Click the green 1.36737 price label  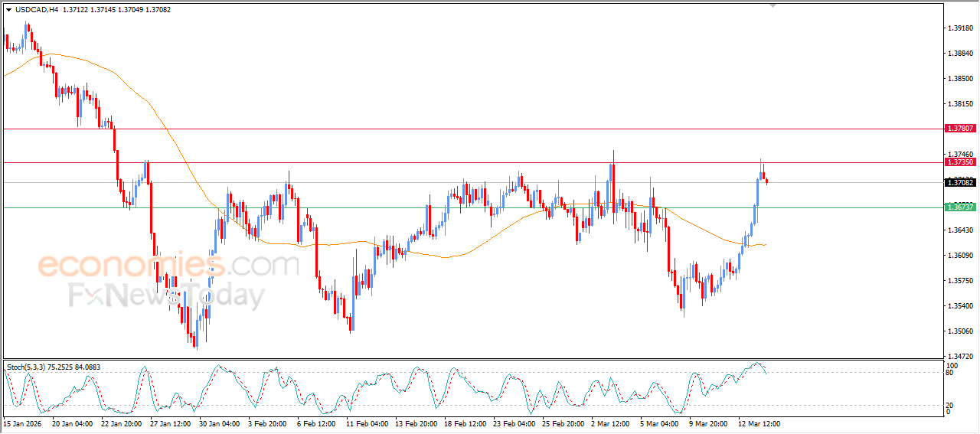click(960, 207)
